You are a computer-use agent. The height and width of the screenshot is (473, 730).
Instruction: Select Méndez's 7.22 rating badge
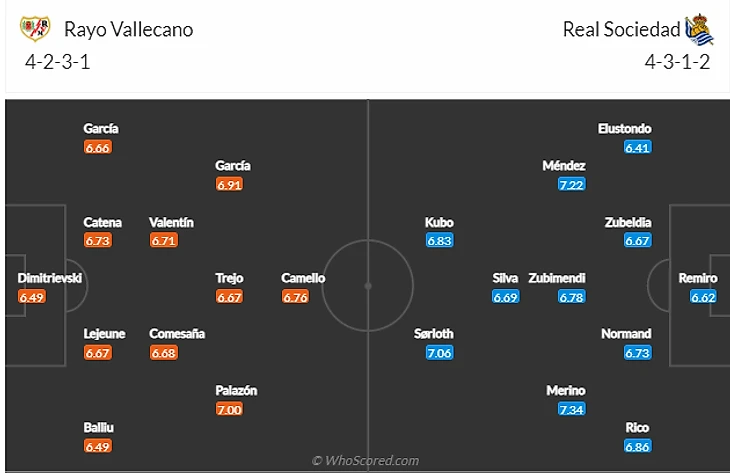pyautogui.click(x=571, y=185)
